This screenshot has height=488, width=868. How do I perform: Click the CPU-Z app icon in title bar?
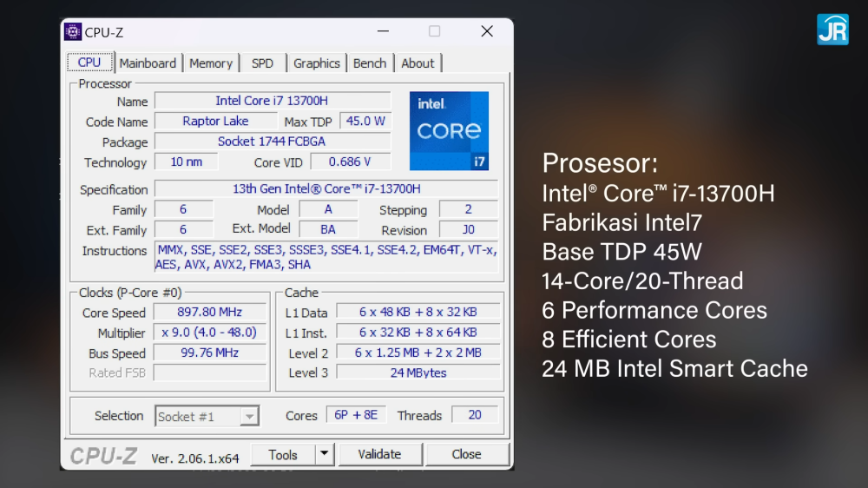tap(73, 31)
